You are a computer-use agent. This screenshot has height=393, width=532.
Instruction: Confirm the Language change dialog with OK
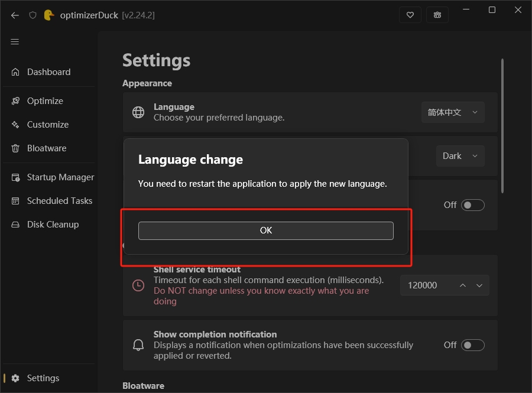coord(265,230)
